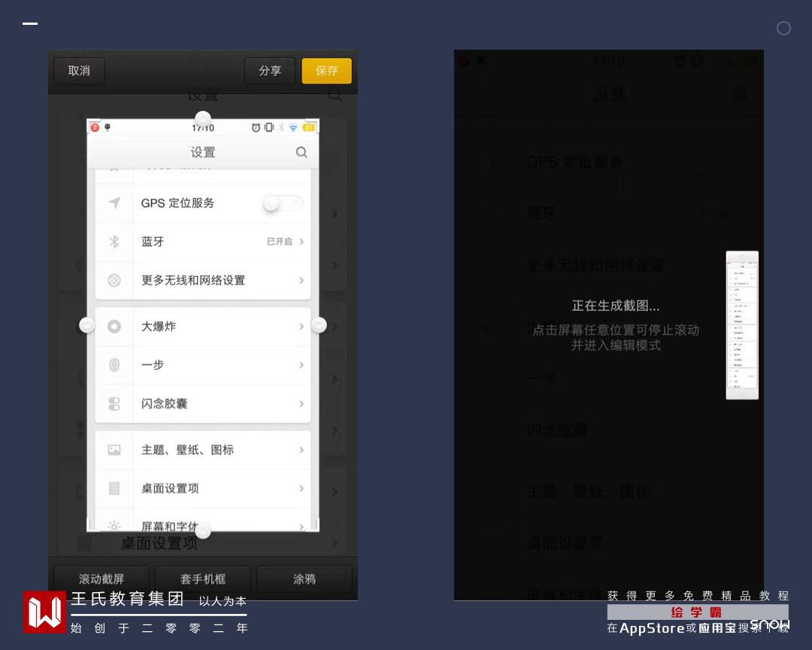
Task: Open the 一步 row chevron
Action: pyautogui.click(x=301, y=365)
